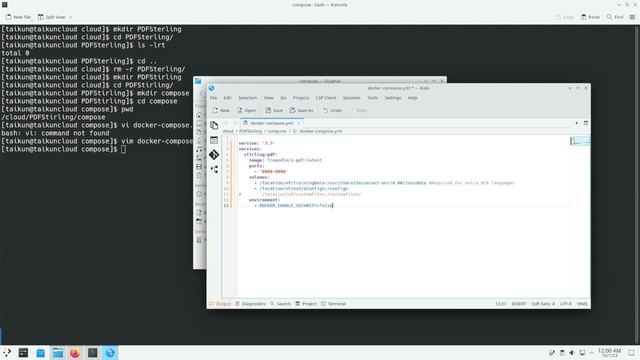Open the KDE application launcher

(7, 353)
